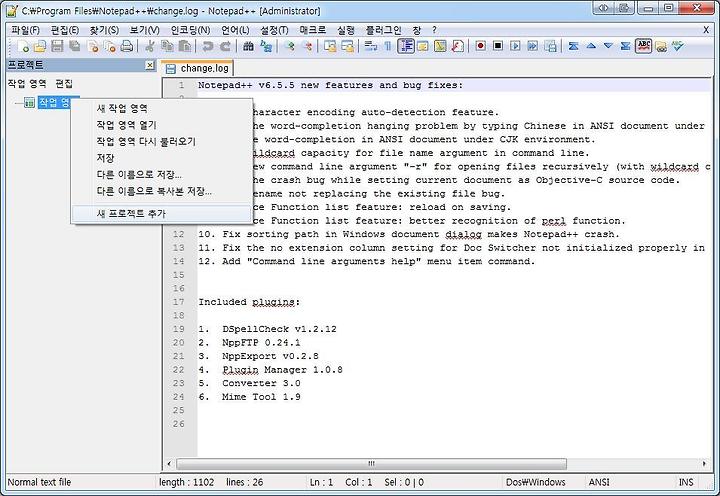The image size is (720, 496).
Task: Open the 찾기(S) menu
Action: 104,30
